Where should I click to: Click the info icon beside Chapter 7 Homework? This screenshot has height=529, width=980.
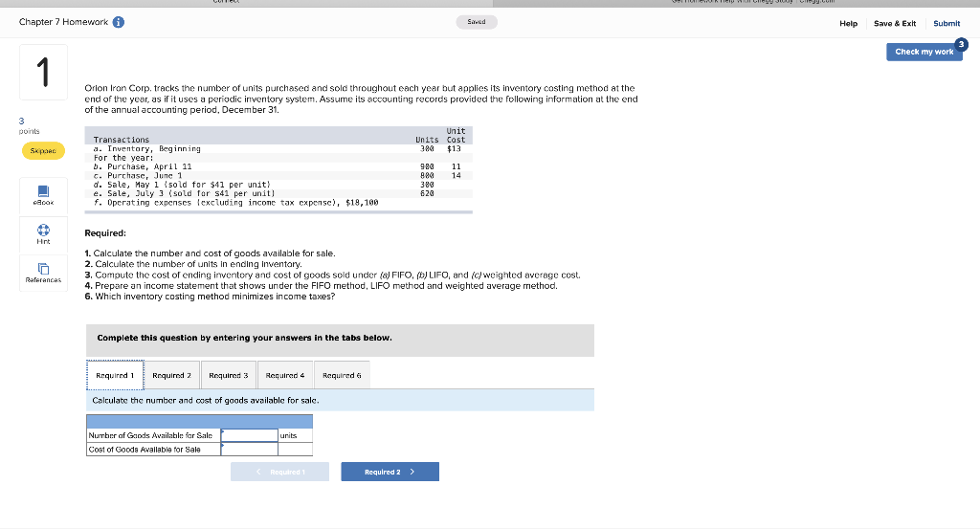(118, 22)
